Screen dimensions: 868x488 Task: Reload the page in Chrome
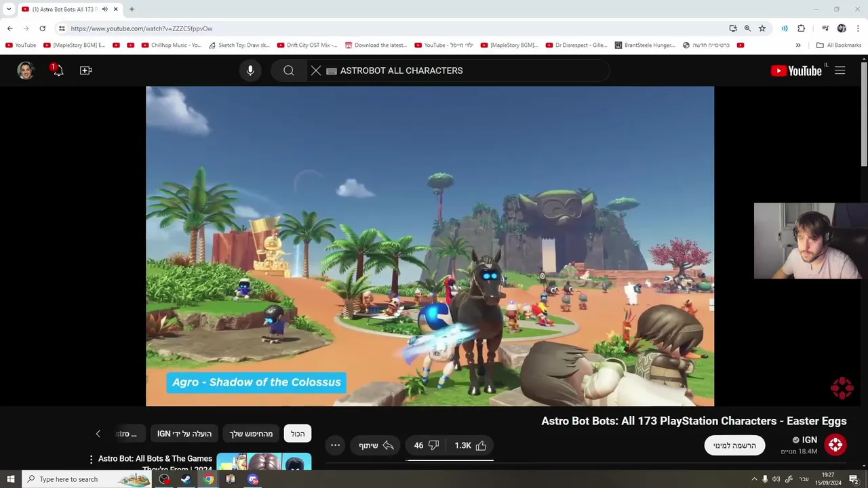42,28
